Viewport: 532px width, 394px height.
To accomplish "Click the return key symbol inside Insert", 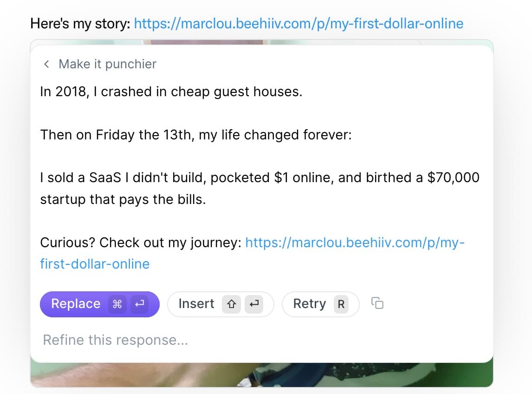I will 254,304.
